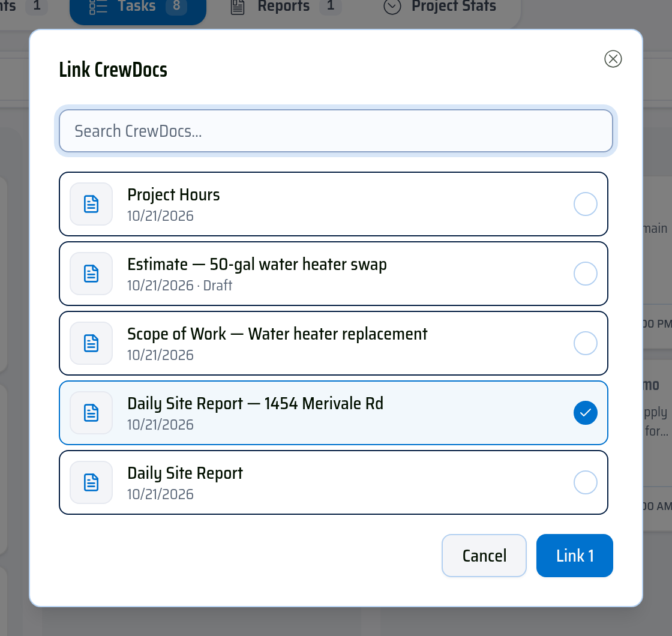The image size is (672, 636).
Task: Click the Scope of Work document icon
Action: pyautogui.click(x=91, y=343)
